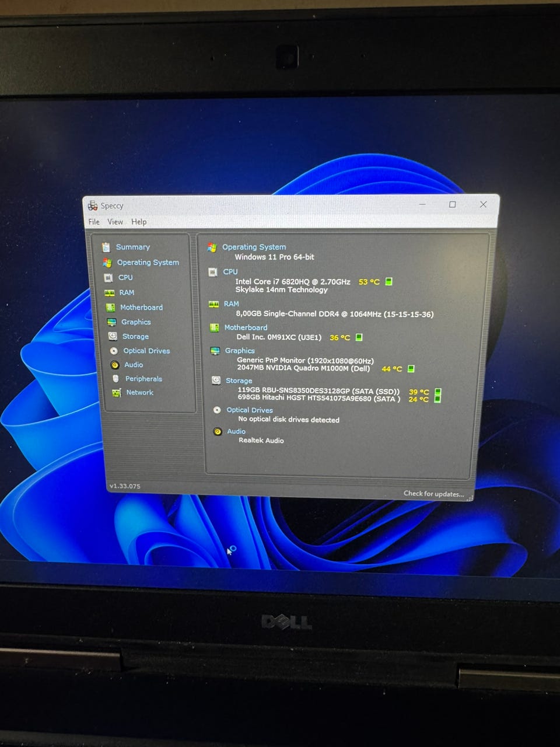Click the v1.33.075 version label
560x747 pixels.
pos(125,486)
